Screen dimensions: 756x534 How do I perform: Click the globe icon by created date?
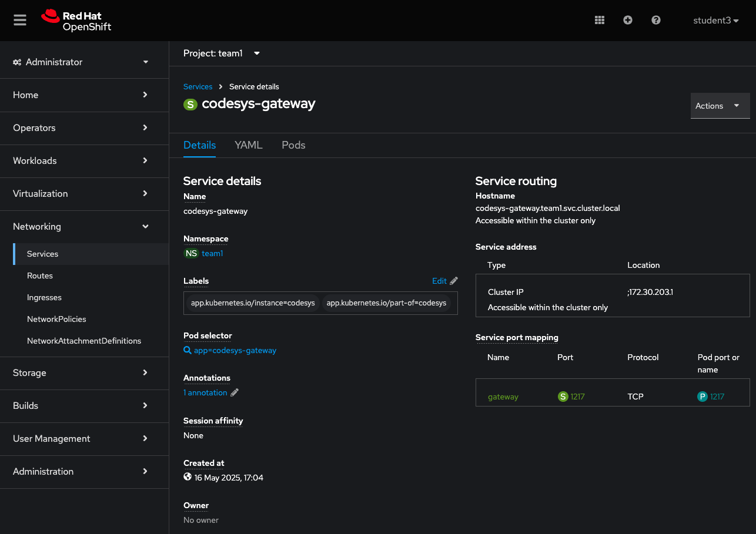click(x=188, y=477)
